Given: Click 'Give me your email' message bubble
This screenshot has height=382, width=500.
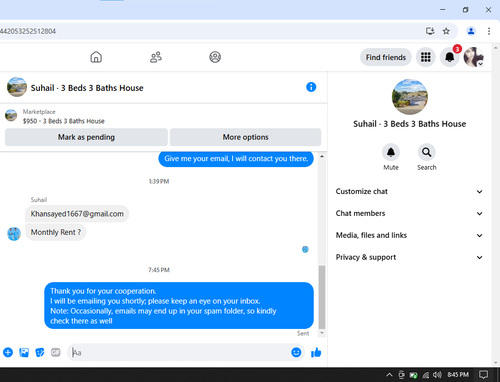Looking at the screenshot, I should pos(236,159).
